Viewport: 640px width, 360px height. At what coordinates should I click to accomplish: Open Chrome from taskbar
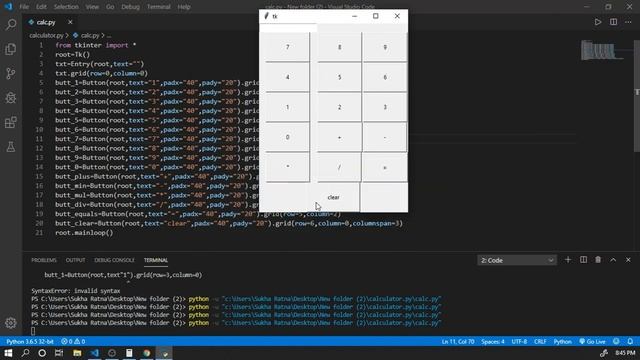[x=147, y=353]
